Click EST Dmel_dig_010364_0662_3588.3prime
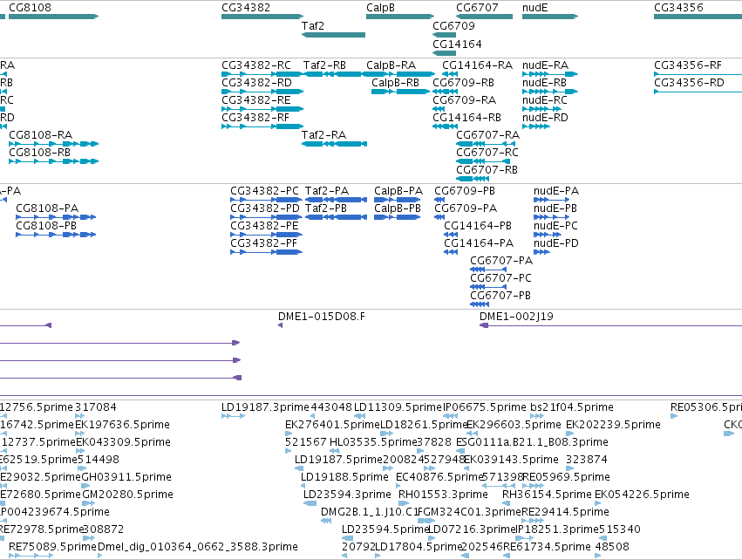 point(198,548)
